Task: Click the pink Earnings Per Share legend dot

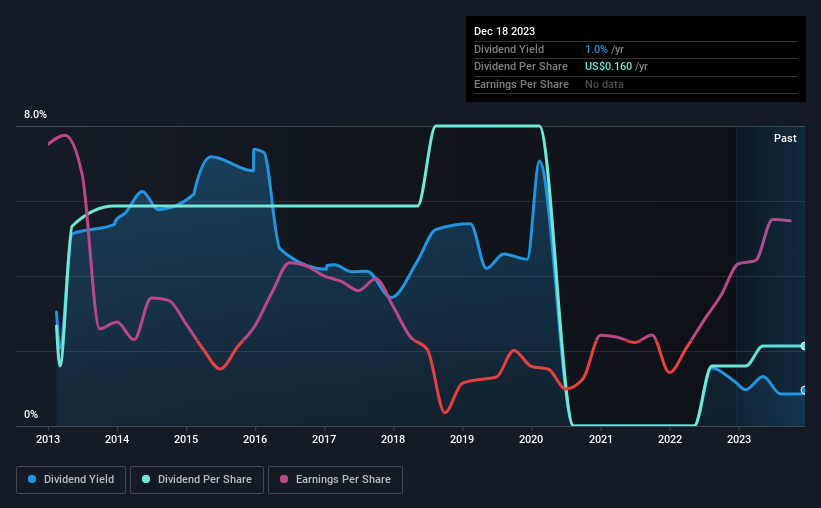Action: [x=284, y=479]
